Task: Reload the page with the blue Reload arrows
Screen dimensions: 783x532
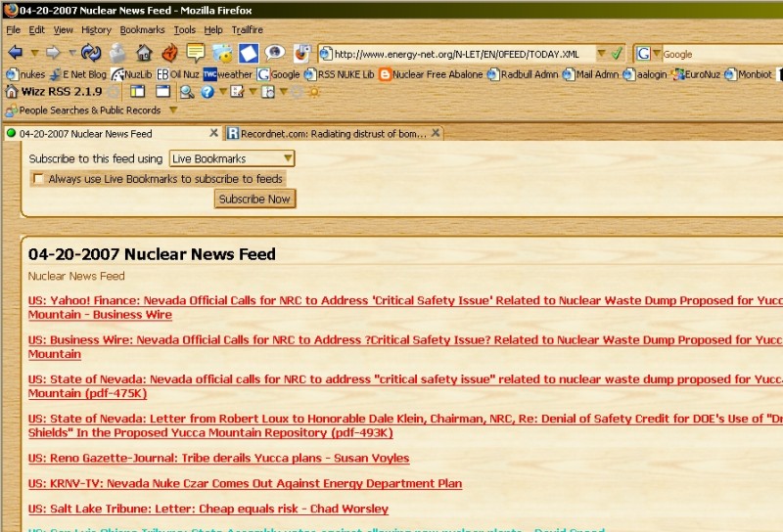Action: [91, 52]
